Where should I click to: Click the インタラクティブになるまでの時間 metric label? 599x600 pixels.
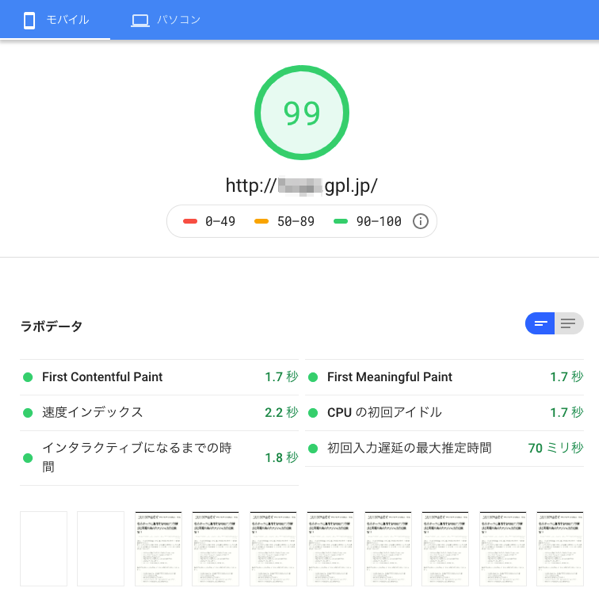137,457
